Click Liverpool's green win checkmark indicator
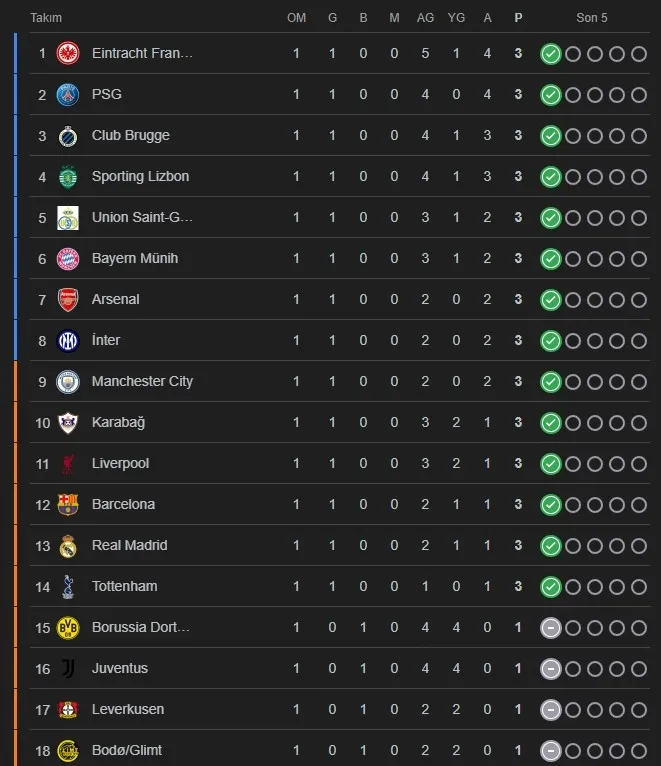The image size is (661, 766). point(550,463)
